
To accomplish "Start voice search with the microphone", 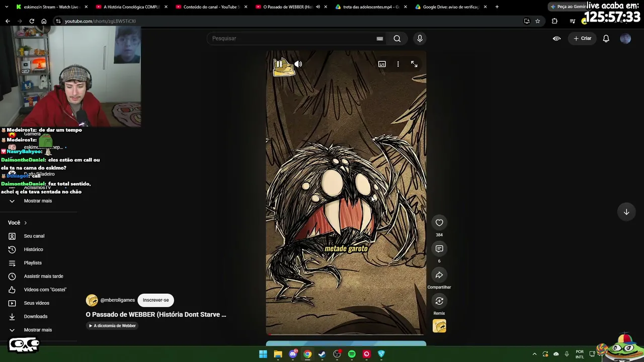I will coord(420,38).
